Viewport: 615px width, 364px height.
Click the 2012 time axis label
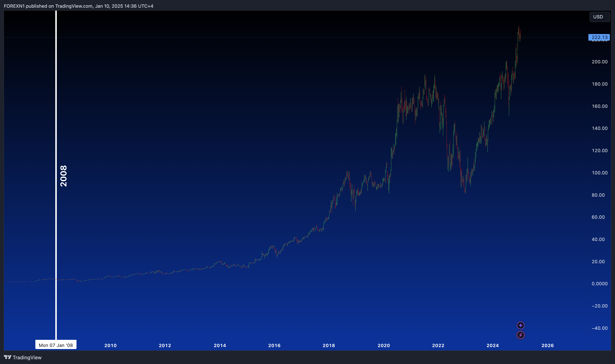(165, 345)
